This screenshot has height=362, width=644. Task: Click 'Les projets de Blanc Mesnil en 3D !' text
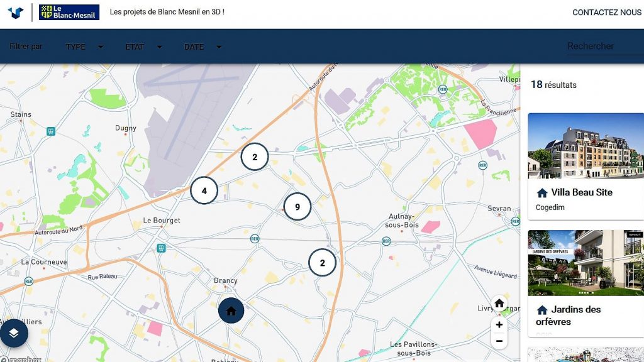[167, 12]
